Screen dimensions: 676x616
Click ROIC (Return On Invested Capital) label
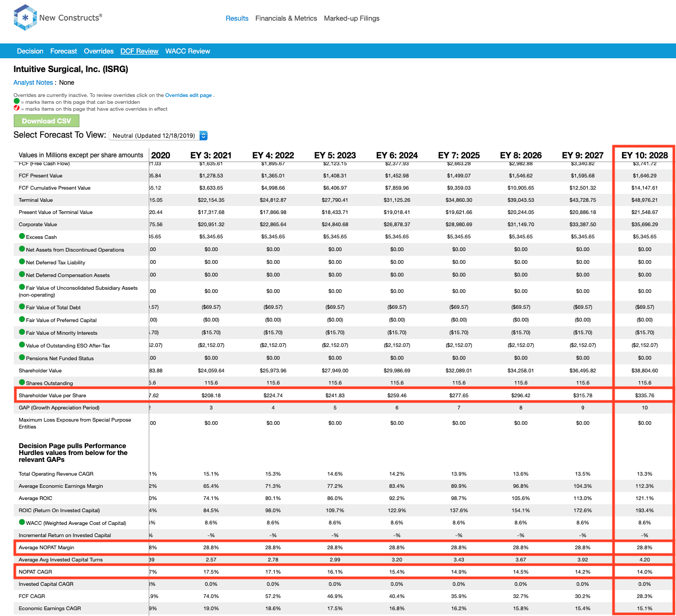click(59, 511)
